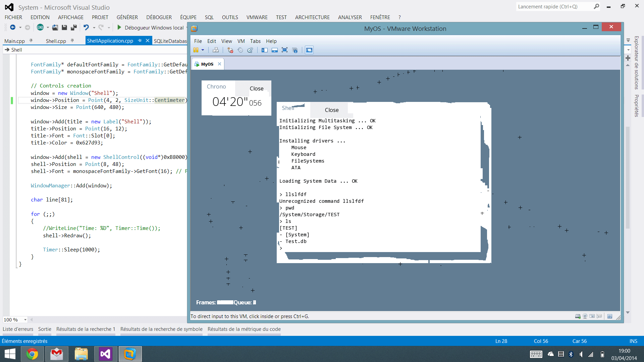This screenshot has height=362, width=644.
Task: Click the webcam device icon in VMware status bar
Action: [585, 316]
